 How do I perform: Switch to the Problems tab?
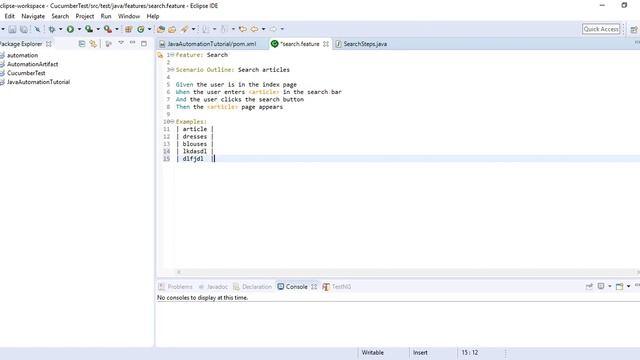176,287
